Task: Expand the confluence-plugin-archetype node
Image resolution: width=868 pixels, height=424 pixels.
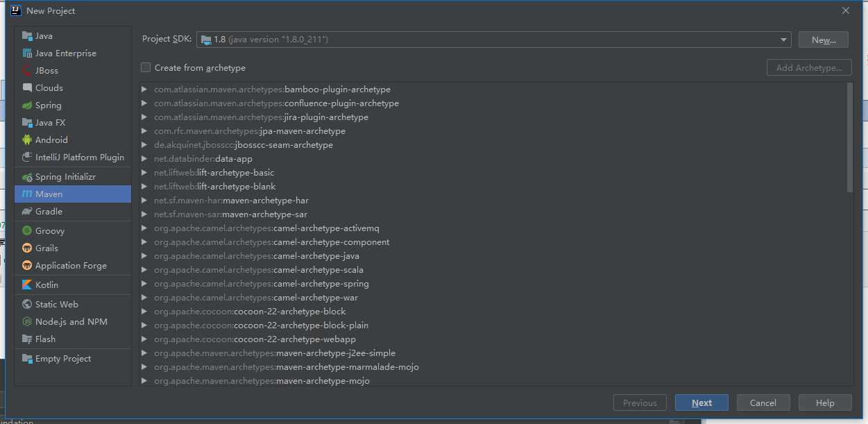Action: tap(144, 103)
